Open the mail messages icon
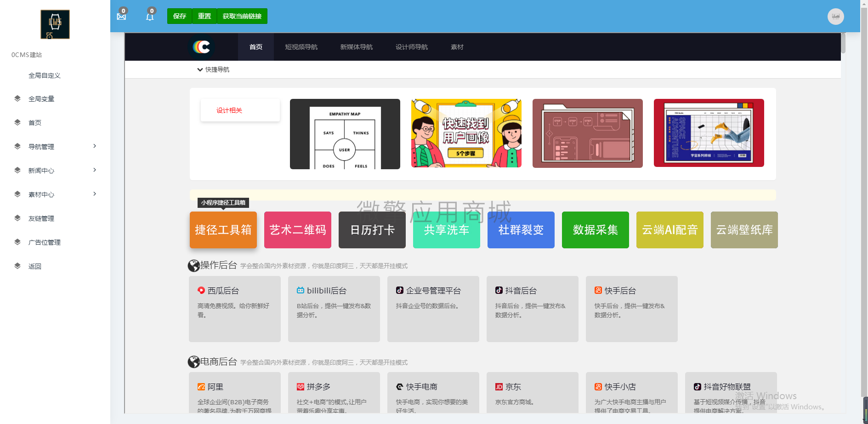 tap(121, 17)
